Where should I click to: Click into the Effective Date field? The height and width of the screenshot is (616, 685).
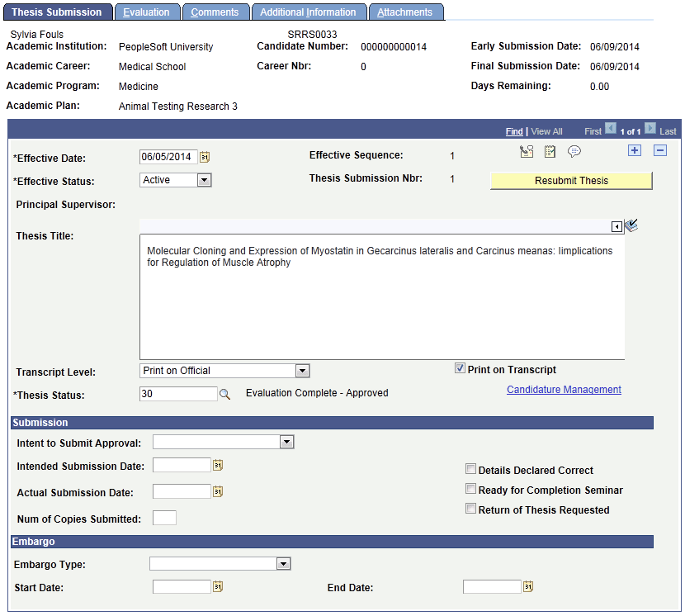click(x=168, y=157)
